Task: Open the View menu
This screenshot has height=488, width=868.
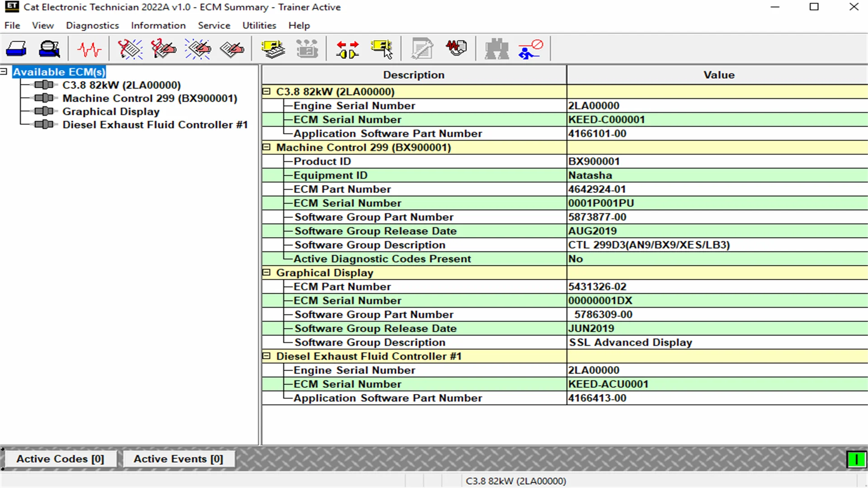Action: pos(43,25)
